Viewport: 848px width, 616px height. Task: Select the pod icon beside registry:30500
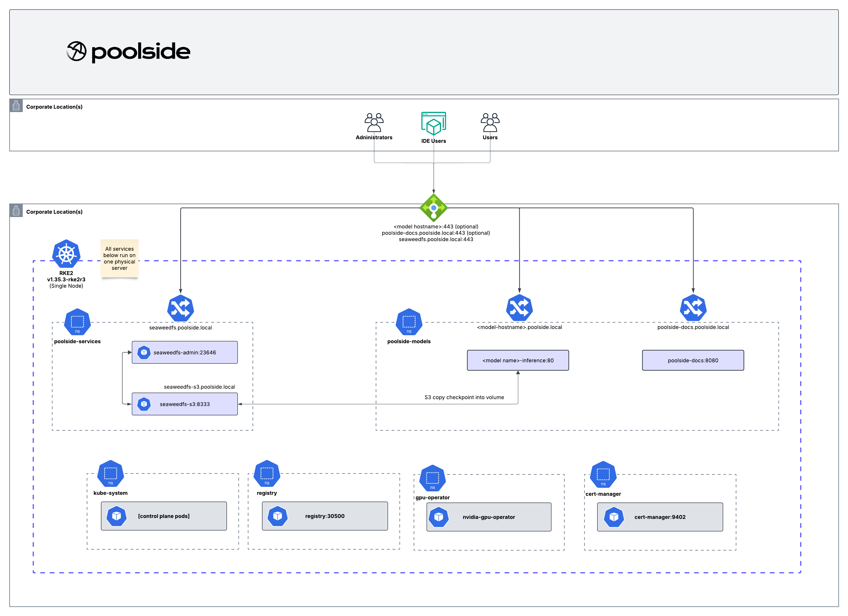tap(277, 516)
